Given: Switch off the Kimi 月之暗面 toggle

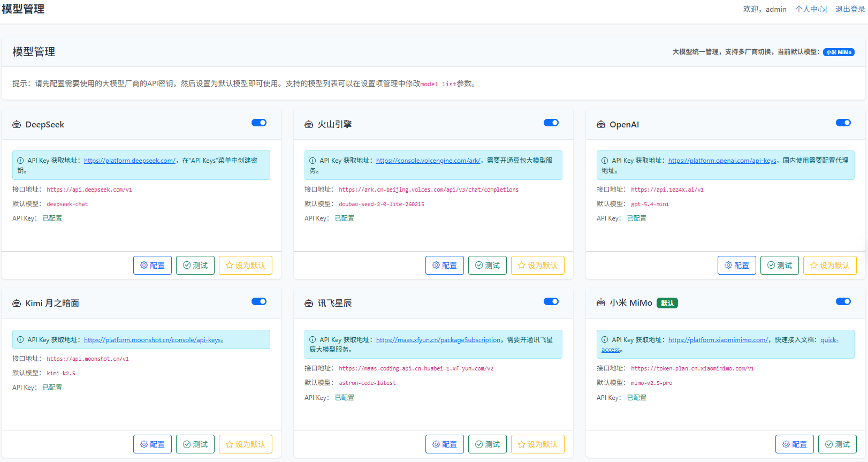Looking at the screenshot, I should click(259, 301).
